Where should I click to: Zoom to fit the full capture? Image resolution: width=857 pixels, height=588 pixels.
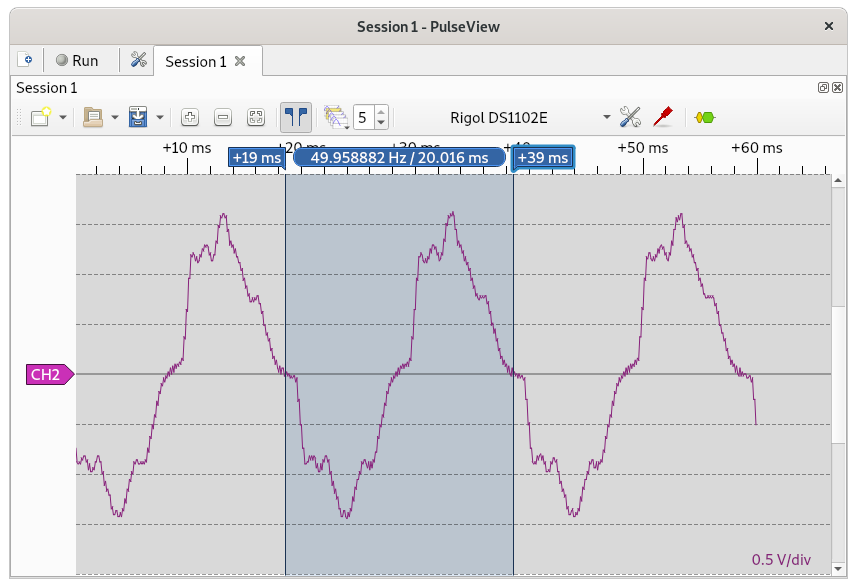tap(256, 117)
